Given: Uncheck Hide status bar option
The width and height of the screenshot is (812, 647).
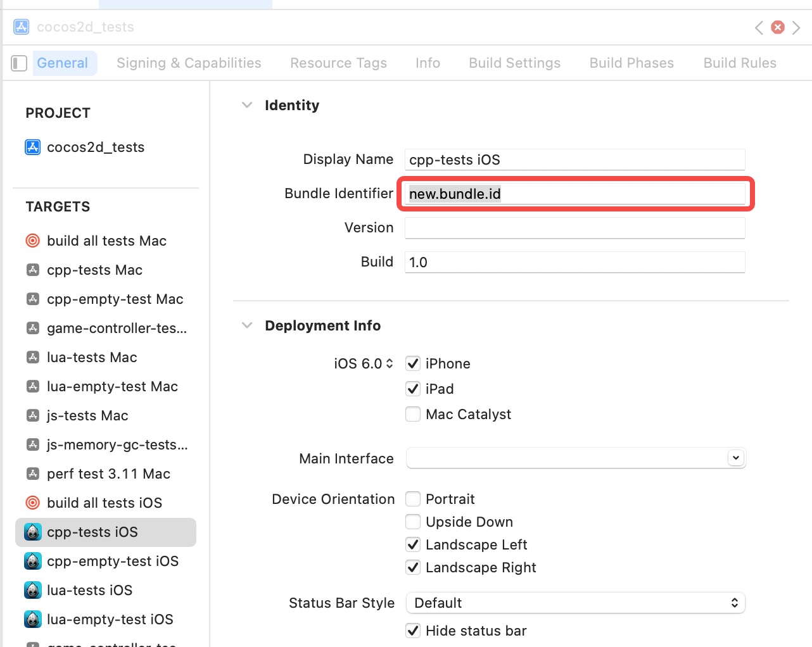Looking at the screenshot, I should (x=413, y=631).
